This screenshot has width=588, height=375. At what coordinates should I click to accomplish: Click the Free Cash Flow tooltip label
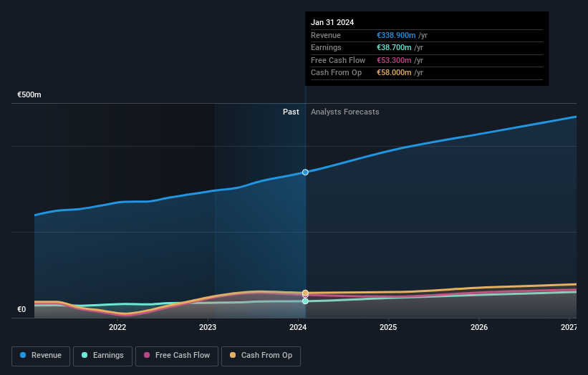[x=338, y=60]
